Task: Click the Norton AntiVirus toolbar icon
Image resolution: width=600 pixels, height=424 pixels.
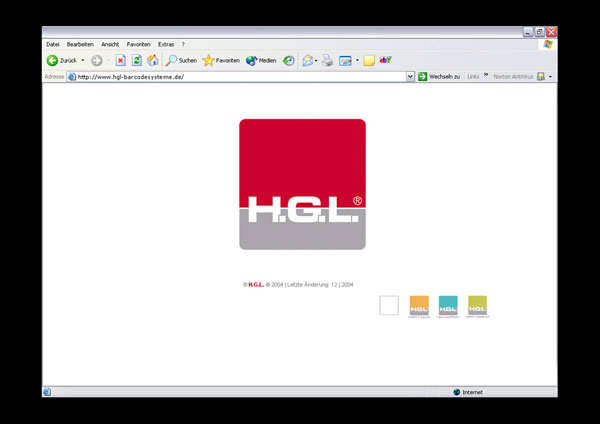Action: point(541,77)
